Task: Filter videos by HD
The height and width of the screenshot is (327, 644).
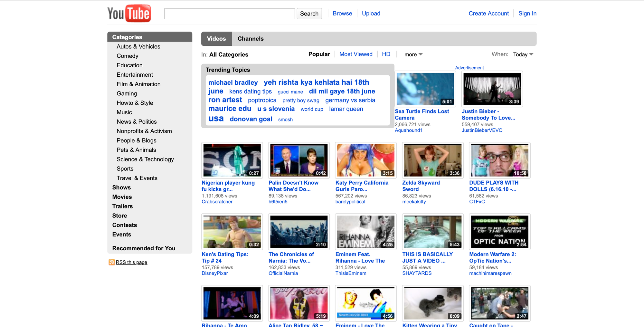Action: (386, 54)
